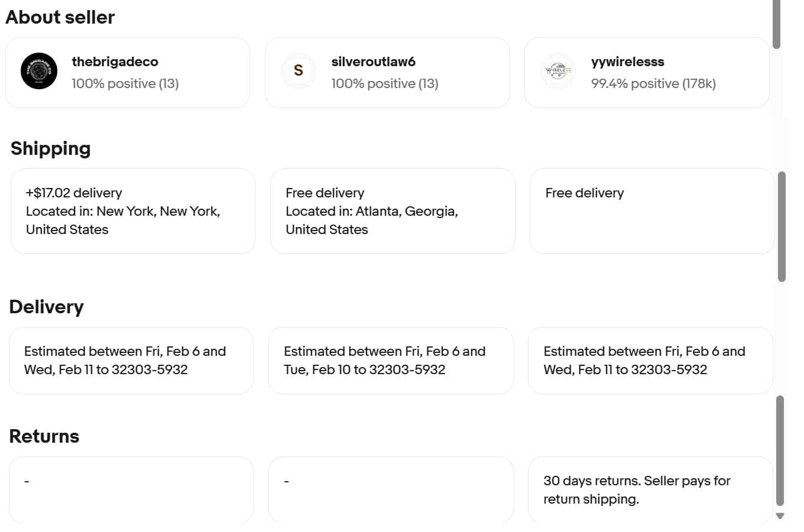
Task: Click yywirelesss seller logo icon
Action: [558, 71]
